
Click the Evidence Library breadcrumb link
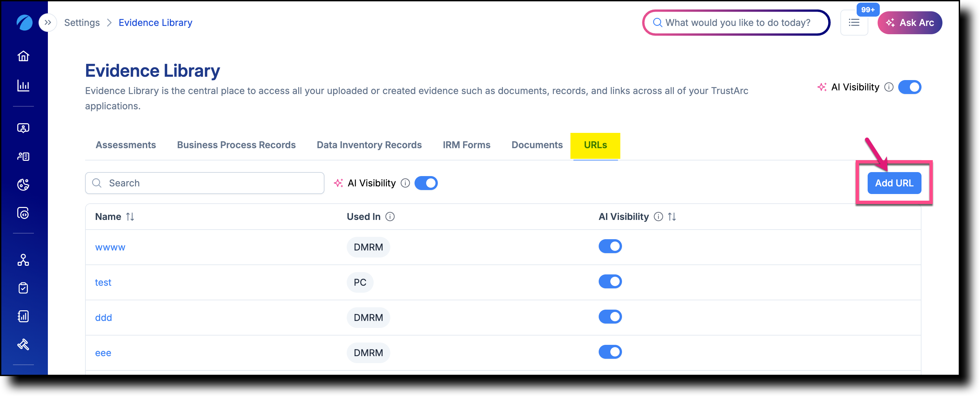155,23
